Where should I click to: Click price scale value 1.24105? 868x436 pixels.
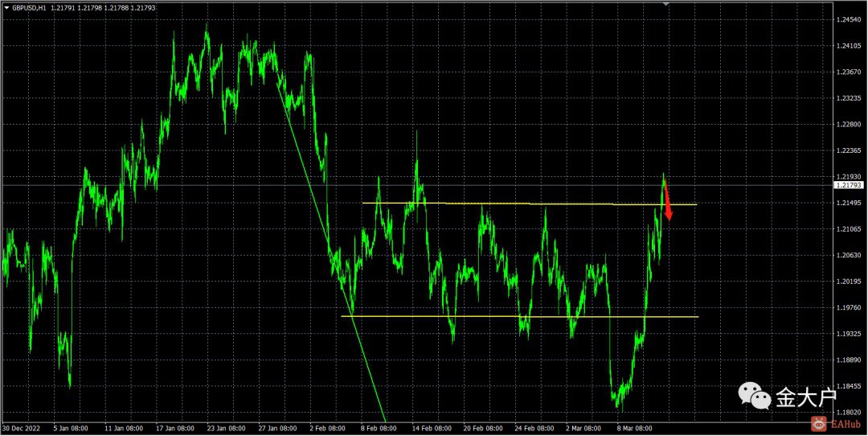click(x=850, y=46)
